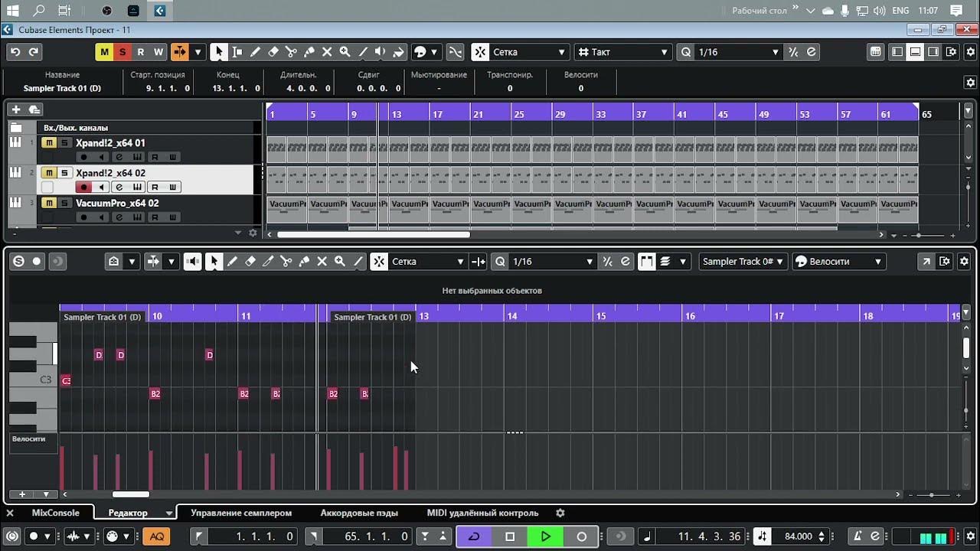
Task: Click the soft quantize percent icon in key editor
Action: tap(607, 262)
